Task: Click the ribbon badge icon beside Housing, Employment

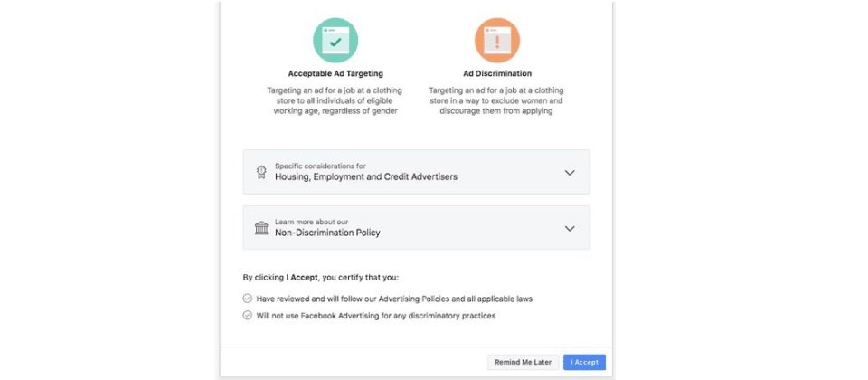Action: [x=261, y=172]
